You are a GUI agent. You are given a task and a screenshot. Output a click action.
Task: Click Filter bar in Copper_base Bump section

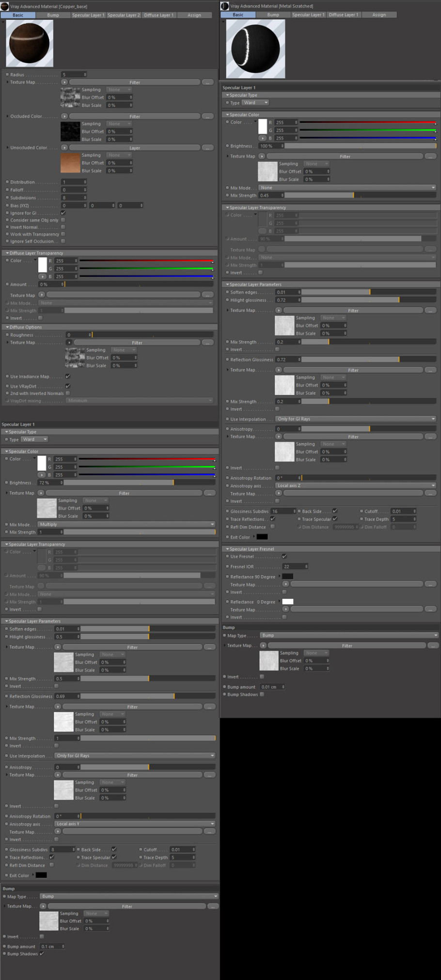(127, 906)
